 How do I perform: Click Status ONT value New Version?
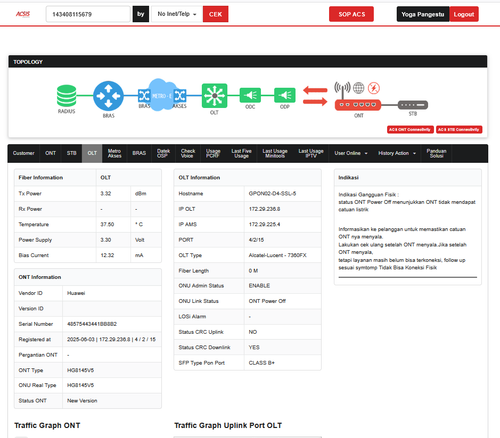click(x=82, y=401)
